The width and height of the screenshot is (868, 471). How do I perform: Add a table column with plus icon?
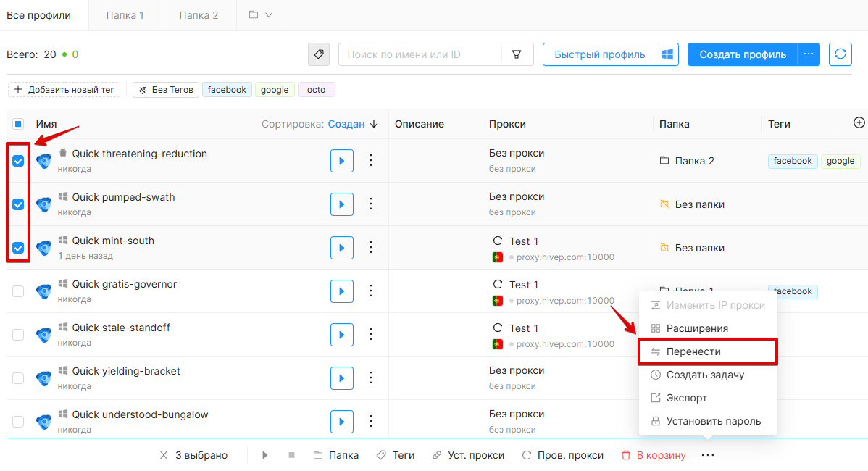pos(859,123)
